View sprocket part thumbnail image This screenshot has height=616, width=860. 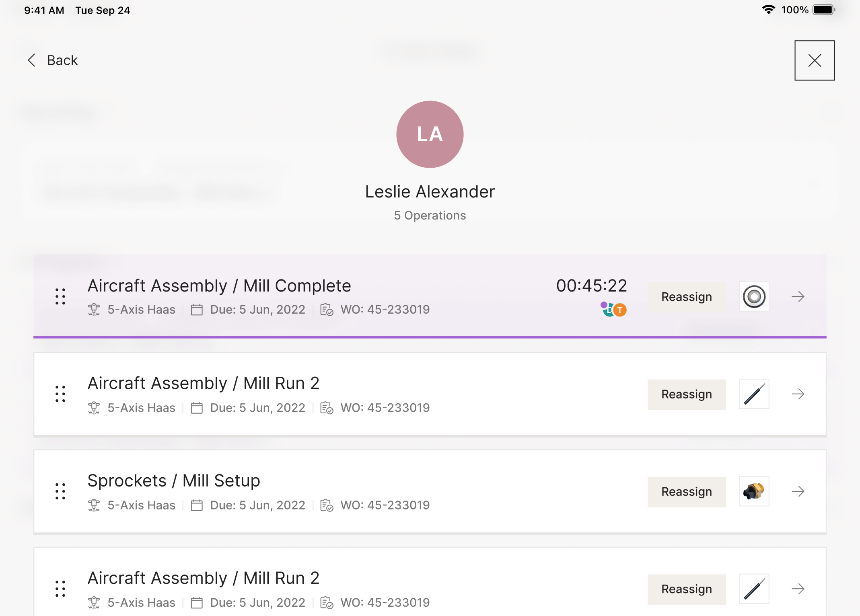point(754,491)
